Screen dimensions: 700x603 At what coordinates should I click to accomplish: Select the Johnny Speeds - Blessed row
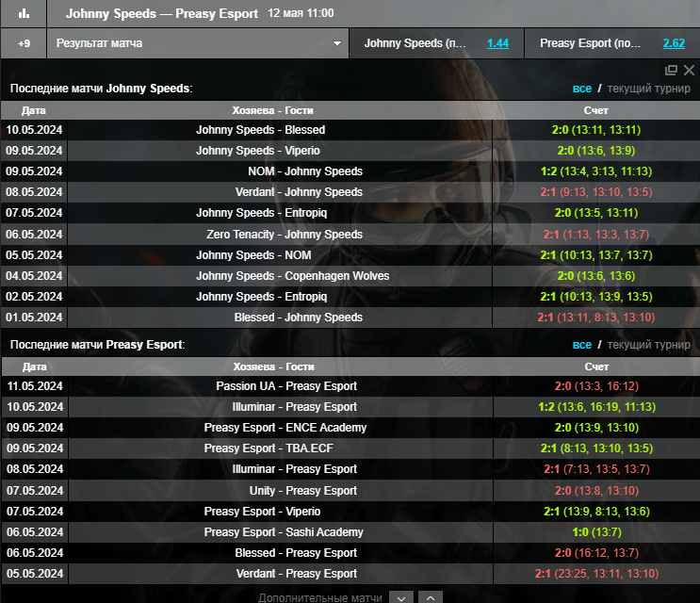coord(350,130)
